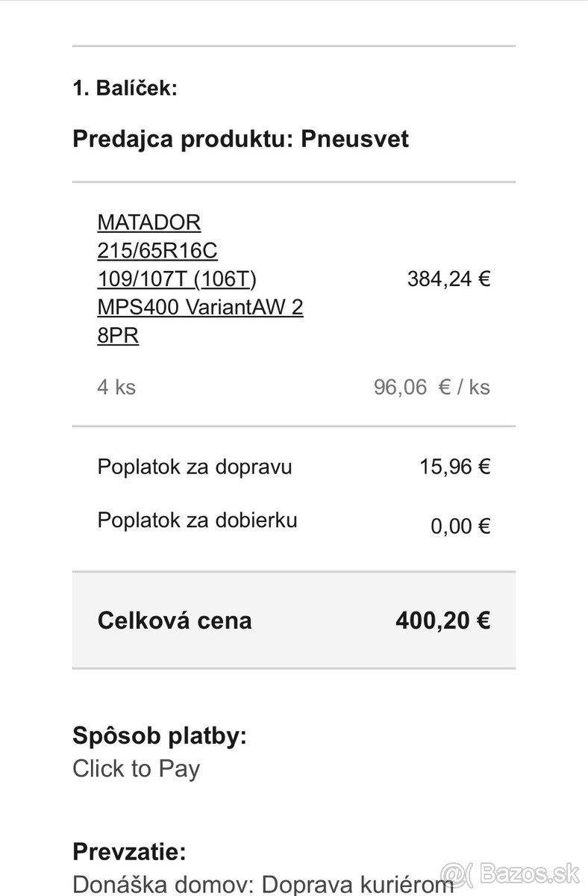The image size is (588, 896).
Task: Select the 400,20 € total amount
Action: click(442, 620)
